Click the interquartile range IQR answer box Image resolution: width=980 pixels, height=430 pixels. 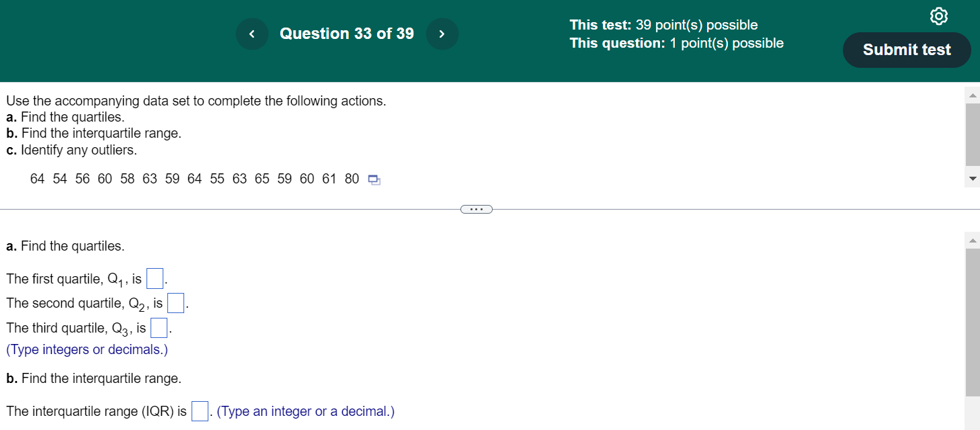[x=199, y=411]
